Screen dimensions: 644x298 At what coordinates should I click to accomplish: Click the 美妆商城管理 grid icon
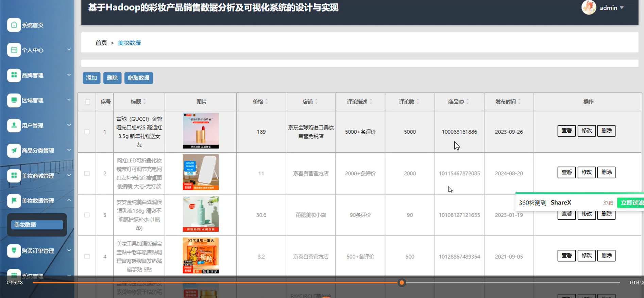coord(14,175)
